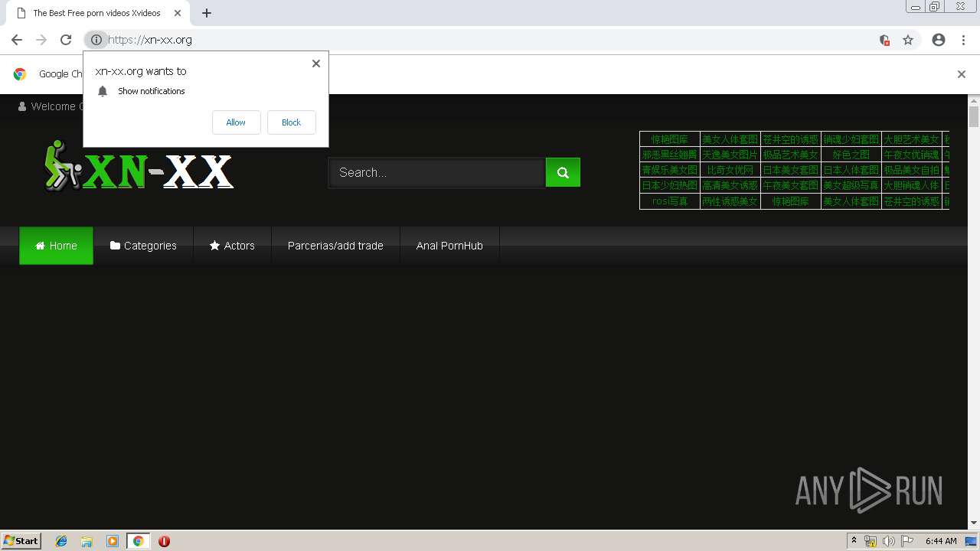Screen dimensions: 980x551
Task: Click the Chrome logo in the infobar
Action: coord(20,74)
